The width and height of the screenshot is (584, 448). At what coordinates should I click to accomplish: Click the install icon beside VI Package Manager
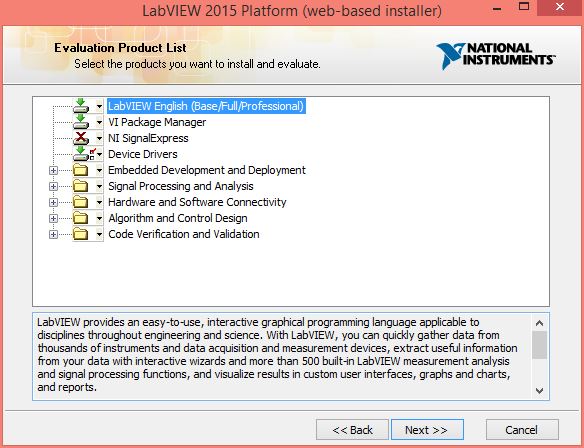coord(80,122)
